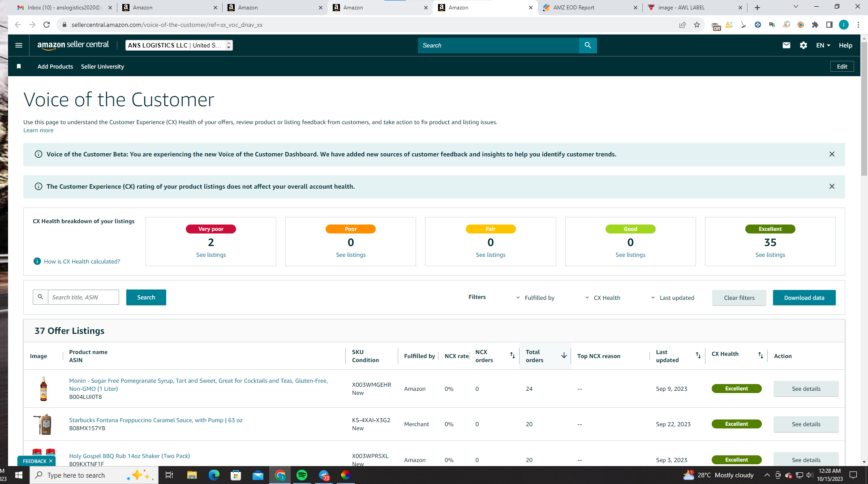Open the messages mail icon
Screen dimensions: 868x484
coord(786,45)
